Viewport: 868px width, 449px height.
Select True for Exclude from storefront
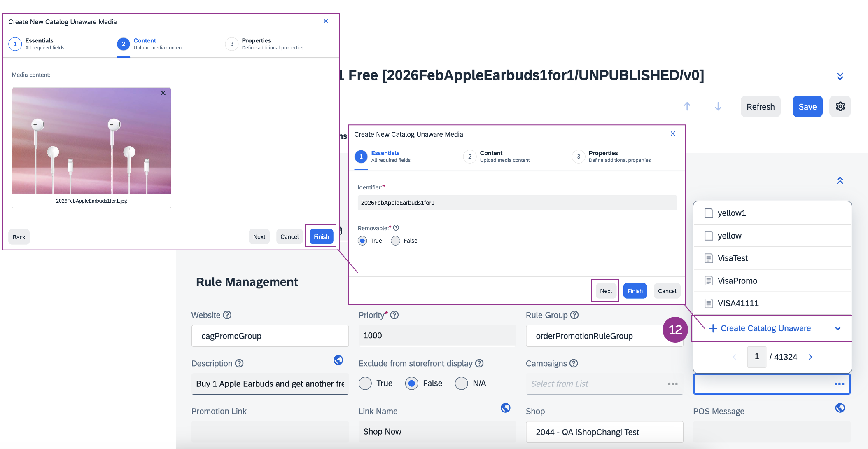click(365, 384)
